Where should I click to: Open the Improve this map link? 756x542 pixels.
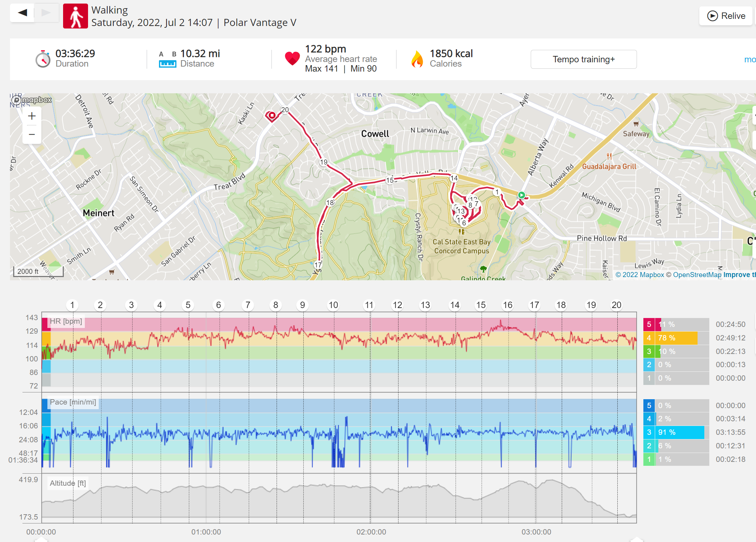tap(739, 275)
